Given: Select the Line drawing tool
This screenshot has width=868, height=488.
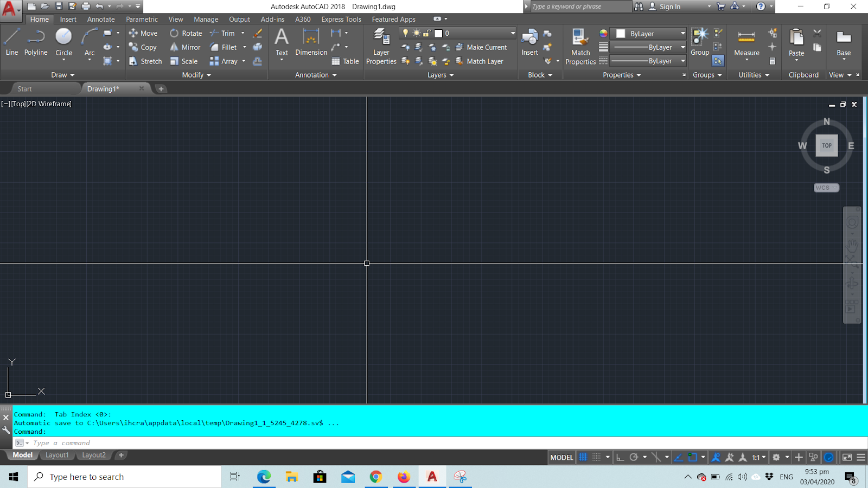Looking at the screenshot, I should (x=12, y=42).
